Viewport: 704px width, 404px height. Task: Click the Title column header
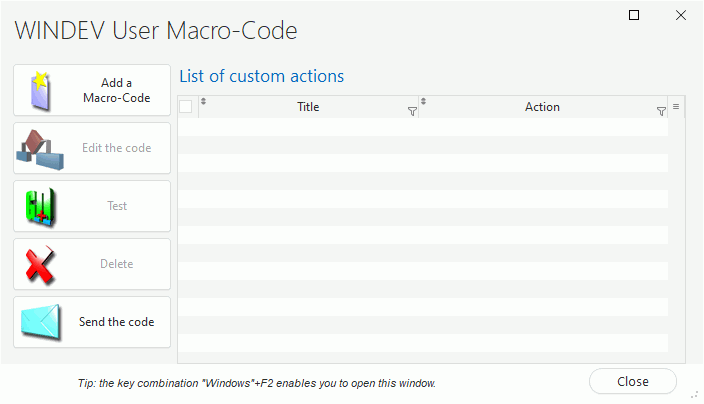[308, 107]
